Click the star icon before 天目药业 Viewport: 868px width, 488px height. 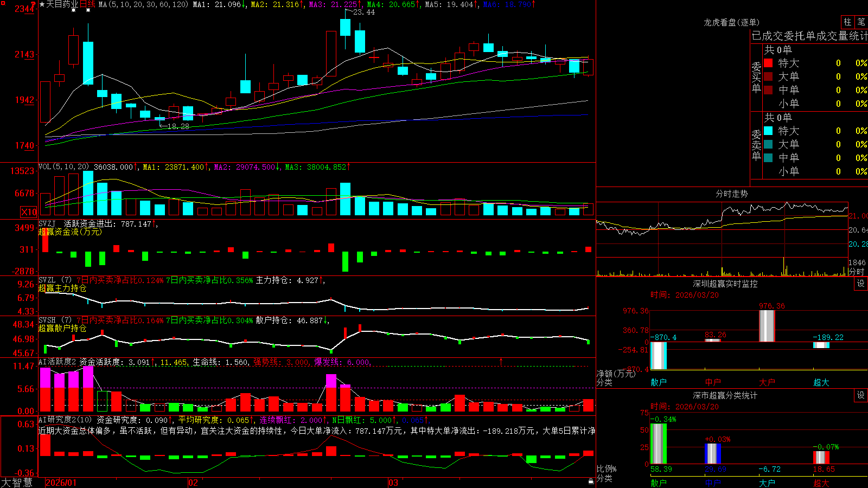coord(42,4)
